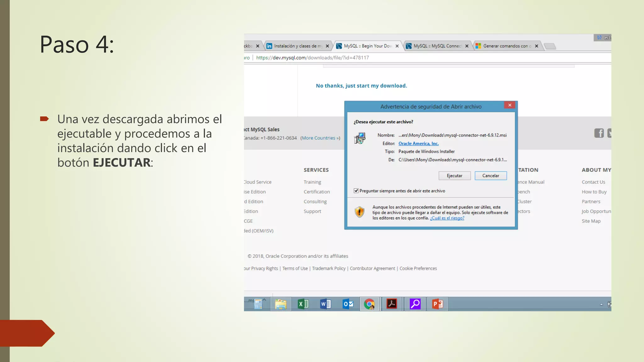Screen dimensions: 644x362
Task: Open the '¿Cuál es el riesgo?' link
Action: (447, 218)
